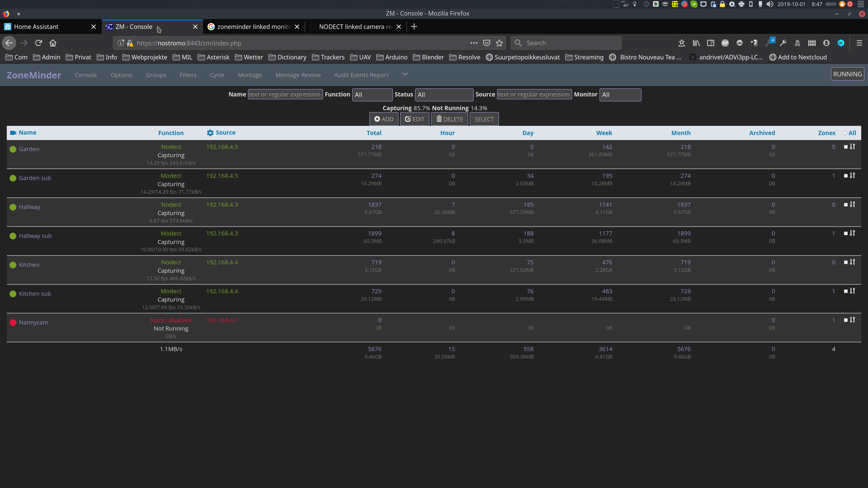Open the Montage Review menu item

[x=298, y=75]
